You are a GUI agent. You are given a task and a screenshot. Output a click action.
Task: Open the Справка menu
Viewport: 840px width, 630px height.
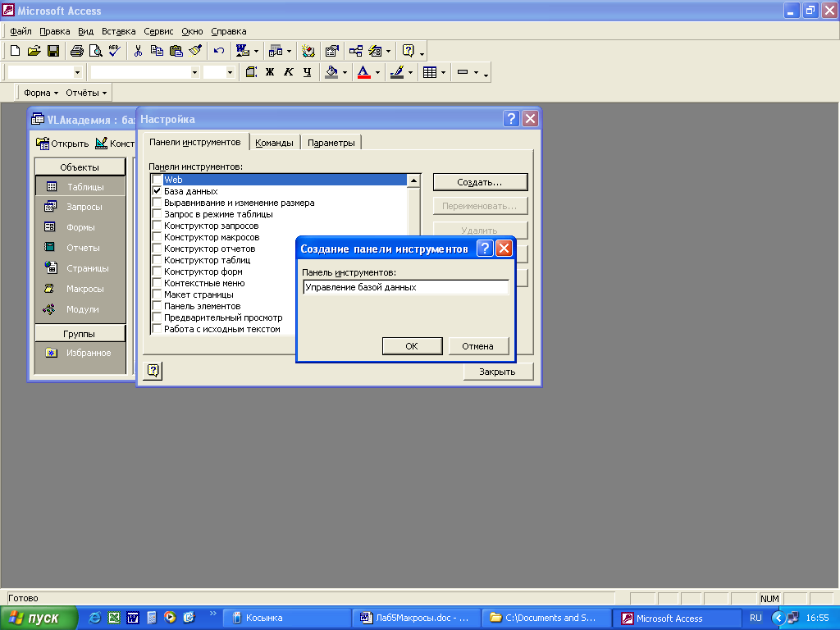[x=229, y=31]
